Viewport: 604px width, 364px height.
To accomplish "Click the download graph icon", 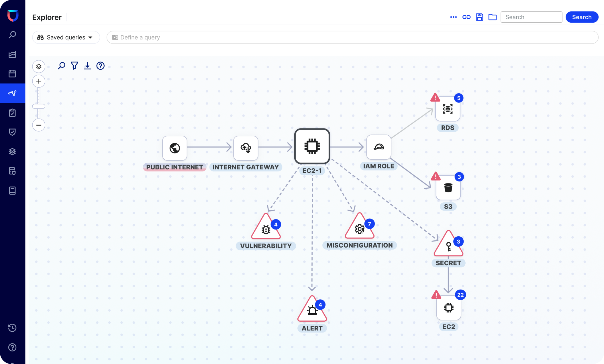I will point(87,66).
